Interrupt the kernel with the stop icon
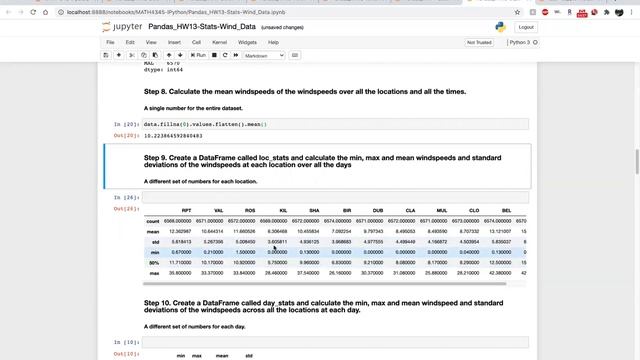The width and height of the screenshot is (640, 360). pos(214,55)
